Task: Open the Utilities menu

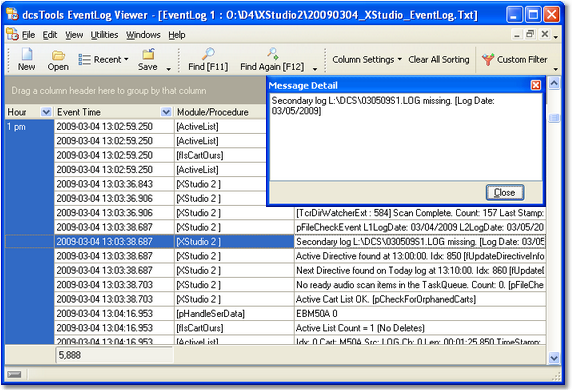Action: tap(104, 35)
